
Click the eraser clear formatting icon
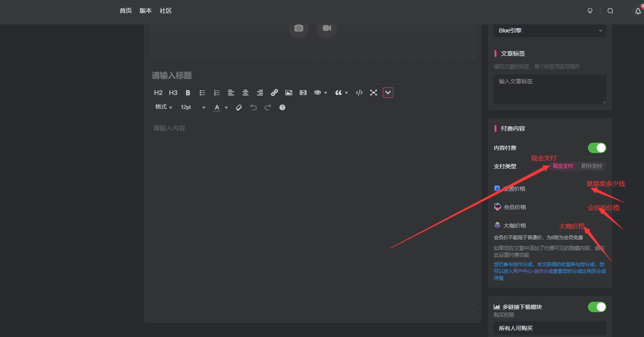click(x=239, y=107)
